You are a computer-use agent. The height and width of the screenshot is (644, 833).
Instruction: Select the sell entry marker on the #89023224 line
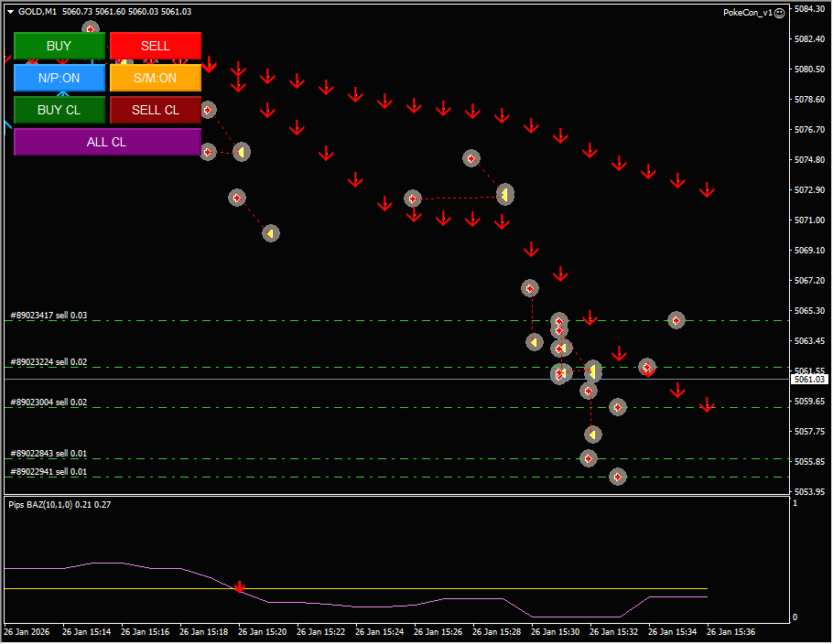click(646, 367)
